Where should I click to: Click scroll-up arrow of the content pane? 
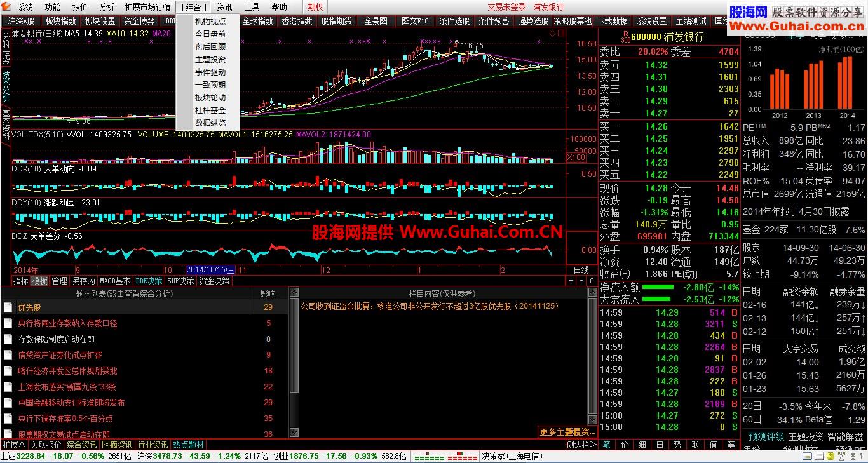click(592, 293)
